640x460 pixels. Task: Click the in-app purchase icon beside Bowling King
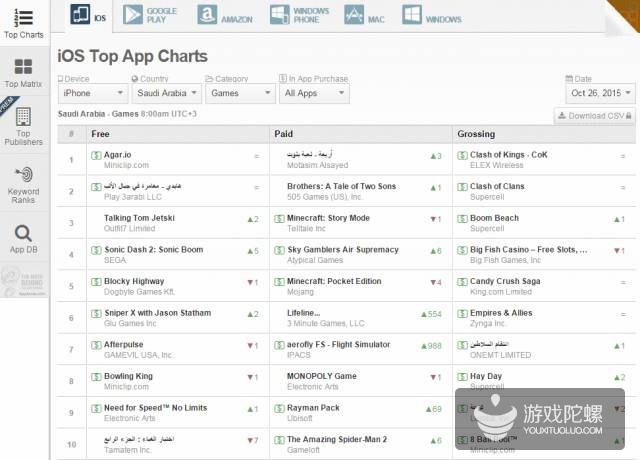(x=96, y=377)
